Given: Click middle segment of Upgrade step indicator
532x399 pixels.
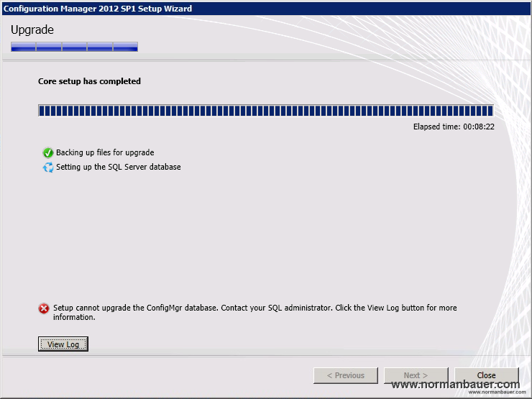Looking at the screenshot, I should click(x=74, y=47).
